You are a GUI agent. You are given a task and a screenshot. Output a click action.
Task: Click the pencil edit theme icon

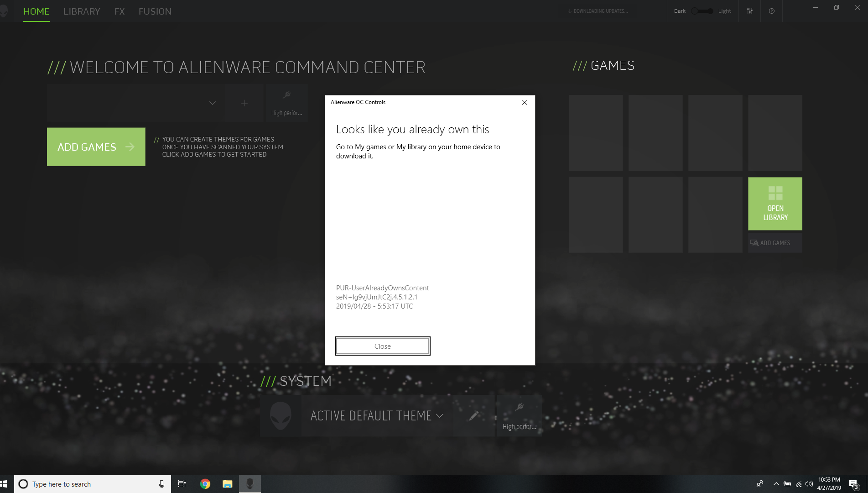pyautogui.click(x=474, y=416)
